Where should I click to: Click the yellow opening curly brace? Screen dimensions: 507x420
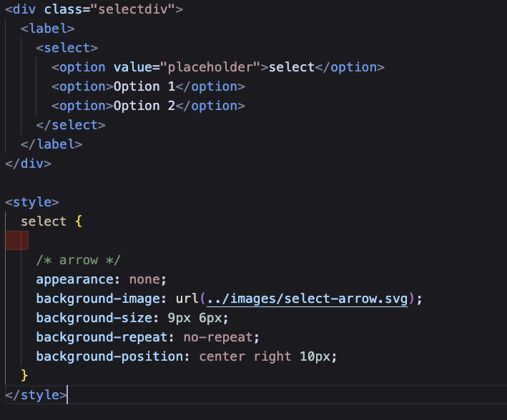(79, 221)
